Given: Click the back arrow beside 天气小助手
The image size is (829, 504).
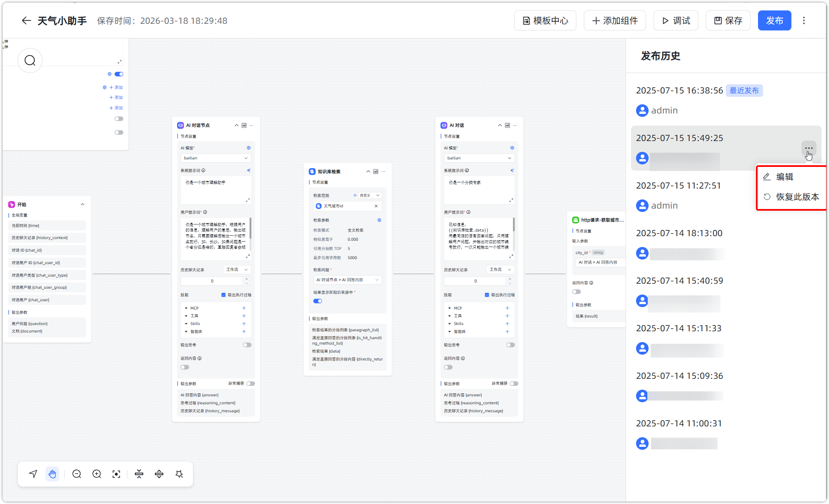Looking at the screenshot, I should (26, 21).
